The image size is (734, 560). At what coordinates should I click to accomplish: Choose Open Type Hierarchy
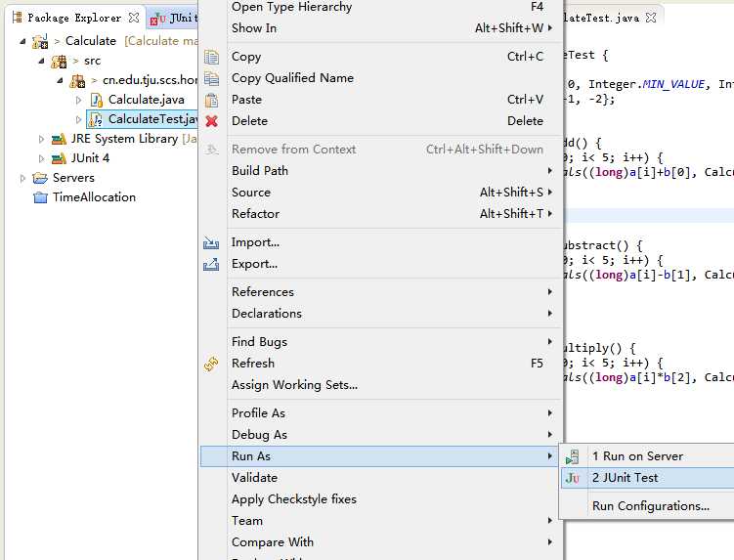point(381,7)
